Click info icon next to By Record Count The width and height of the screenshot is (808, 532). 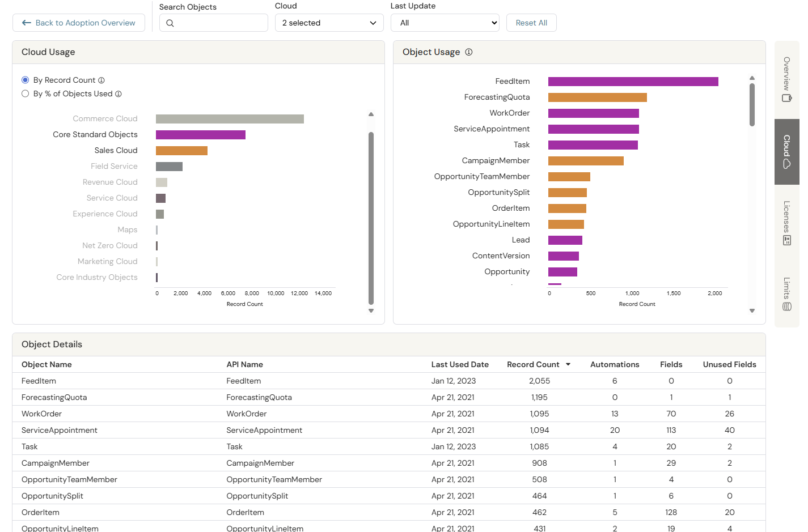point(101,80)
